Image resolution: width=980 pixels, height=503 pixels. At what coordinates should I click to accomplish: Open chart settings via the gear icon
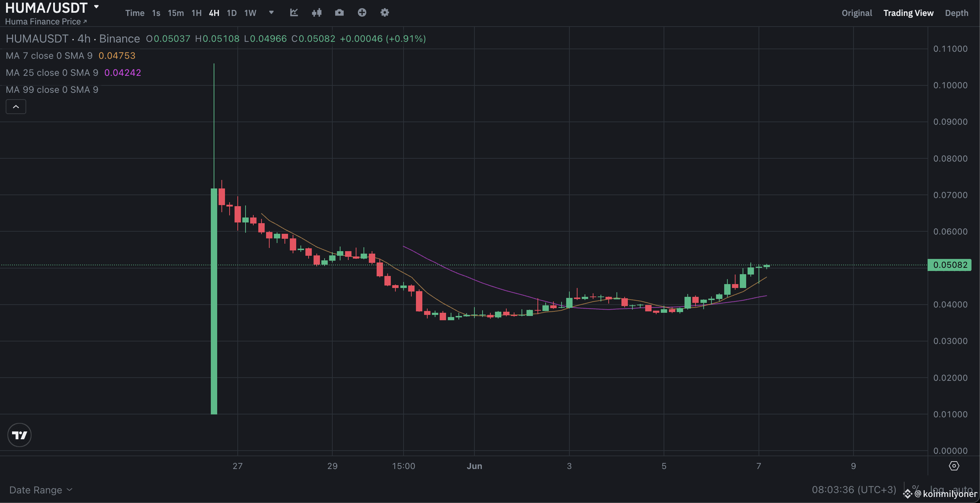pos(385,12)
